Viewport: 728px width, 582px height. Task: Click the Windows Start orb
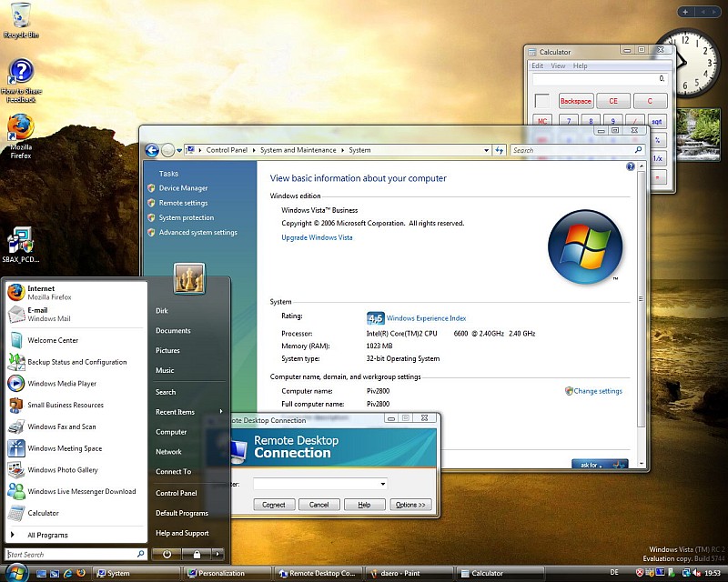coord(16,572)
